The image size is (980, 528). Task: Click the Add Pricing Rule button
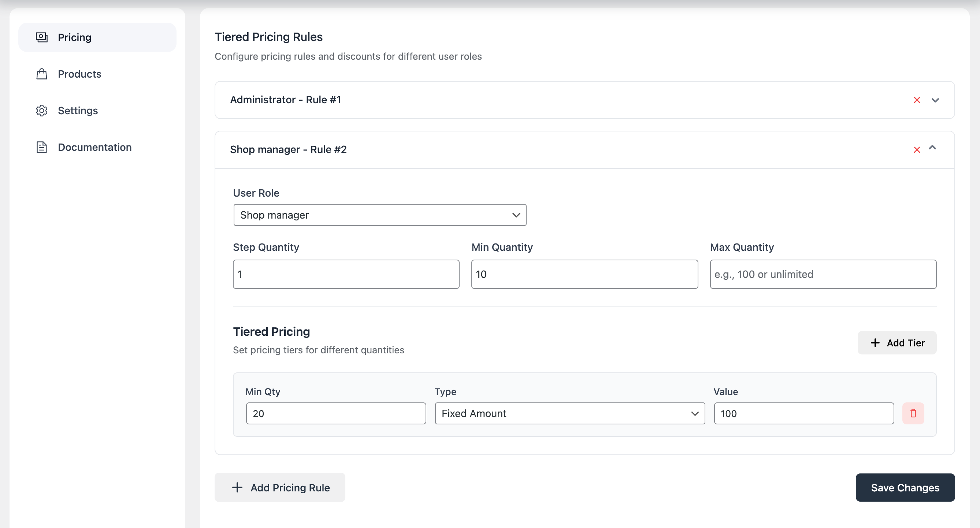point(280,487)
